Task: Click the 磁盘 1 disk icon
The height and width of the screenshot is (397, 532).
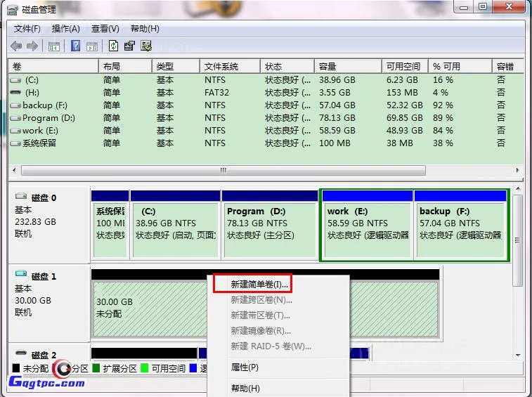Action: [21, 273]
